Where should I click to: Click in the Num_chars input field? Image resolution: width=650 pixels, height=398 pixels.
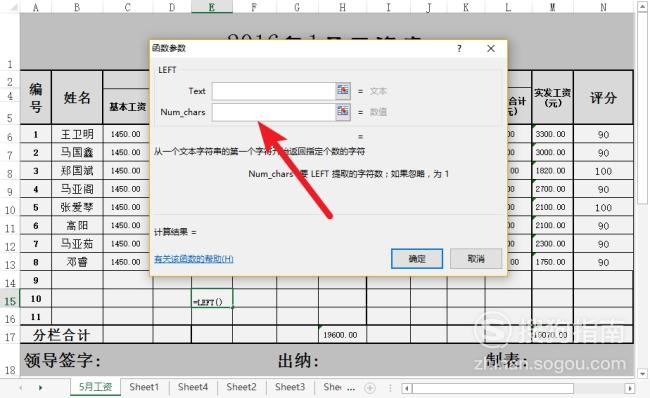274,112
